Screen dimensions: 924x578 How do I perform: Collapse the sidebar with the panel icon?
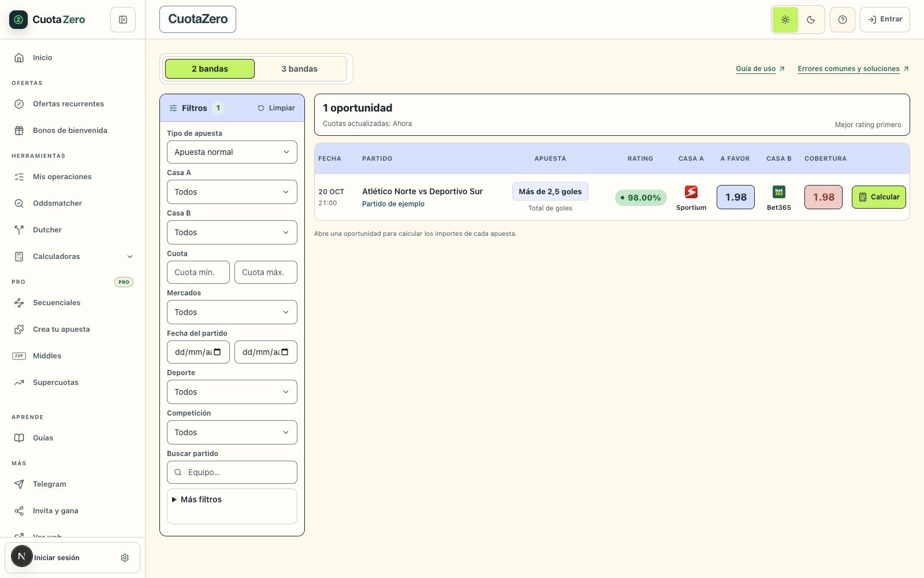(x=123, y=20)
